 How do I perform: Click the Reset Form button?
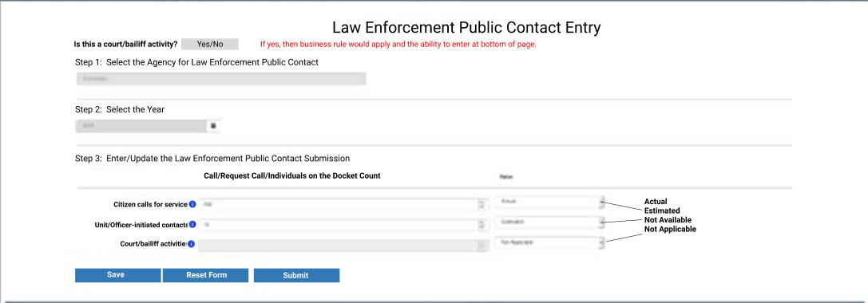click(x=207, y=275)
